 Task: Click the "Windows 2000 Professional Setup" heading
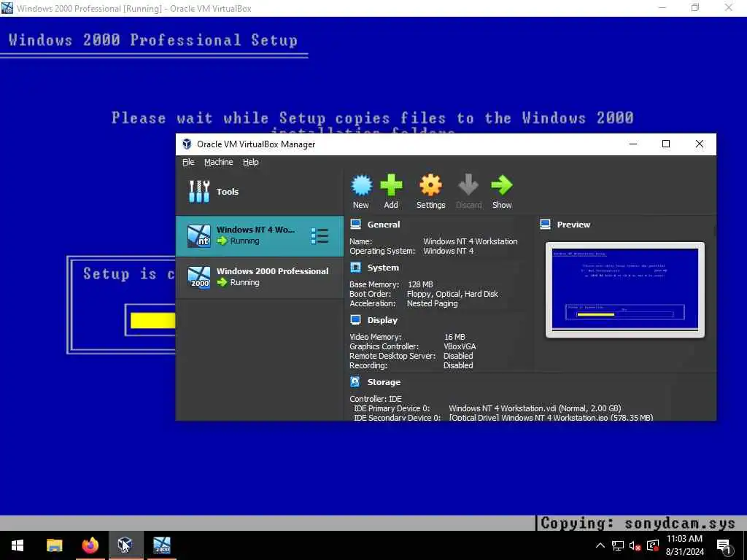(153, 40)
